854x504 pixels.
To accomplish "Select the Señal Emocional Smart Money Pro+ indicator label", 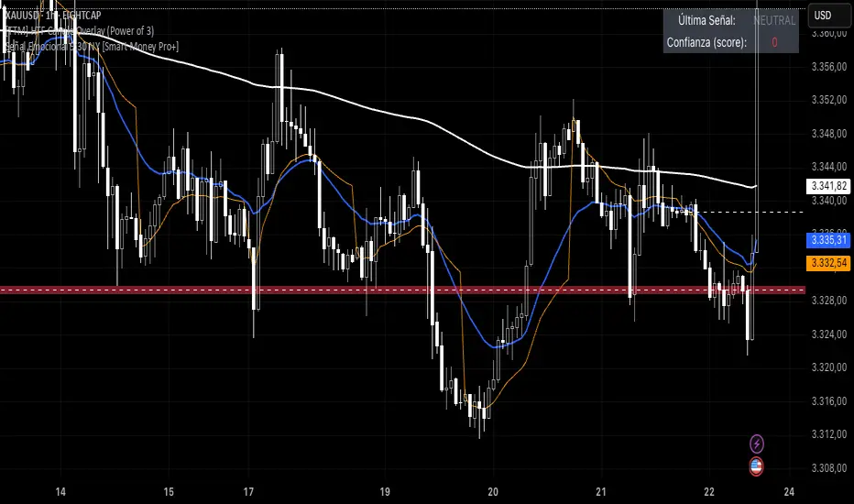I will pyautogui.click(x=92, y=47).
